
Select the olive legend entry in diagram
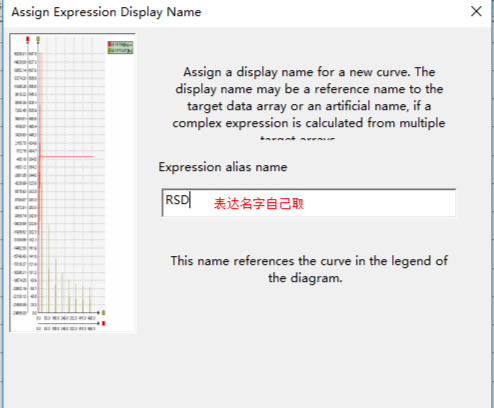coord(120,50)
